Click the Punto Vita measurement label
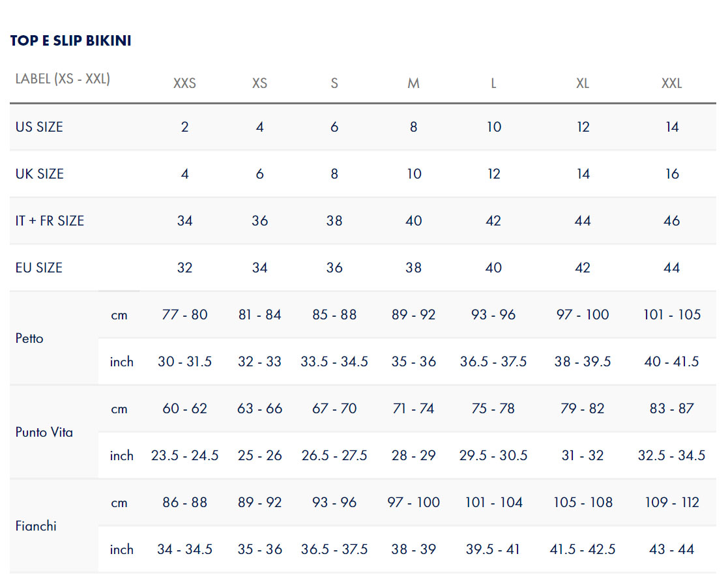Viewport: 728px width, 584px height. pyautogui.click(x=44, y=432)
